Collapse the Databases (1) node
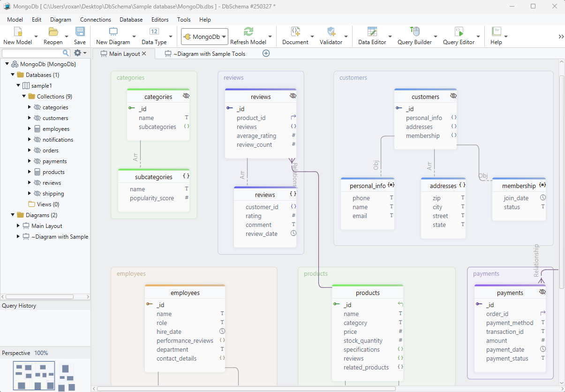The height and width of the screenshot is (392, 565). 13,75
